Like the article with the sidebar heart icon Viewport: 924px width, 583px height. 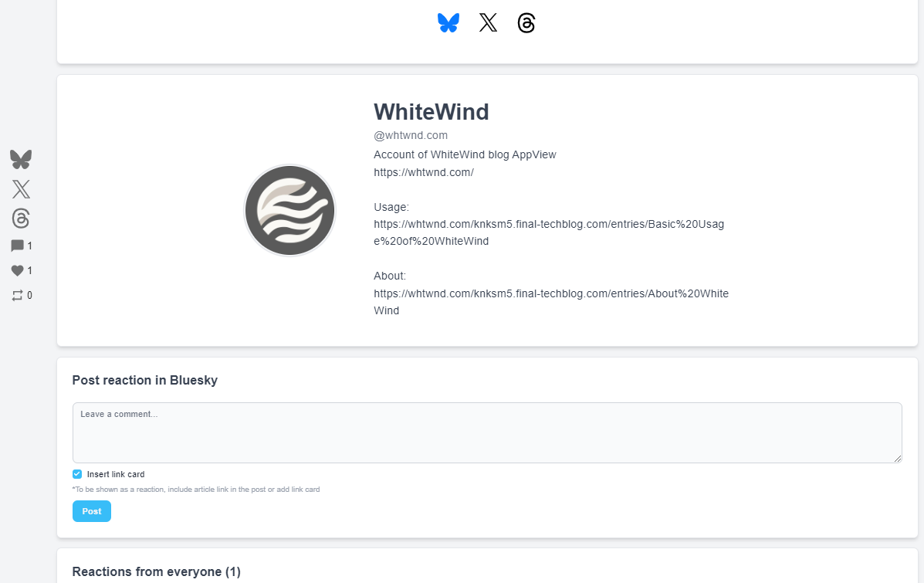(18, 270)
